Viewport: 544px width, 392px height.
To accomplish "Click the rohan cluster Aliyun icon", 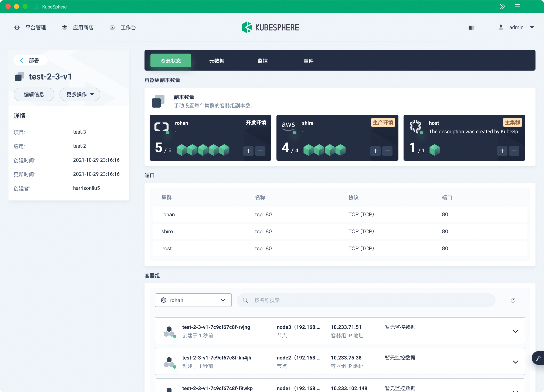I will (161, 127).
